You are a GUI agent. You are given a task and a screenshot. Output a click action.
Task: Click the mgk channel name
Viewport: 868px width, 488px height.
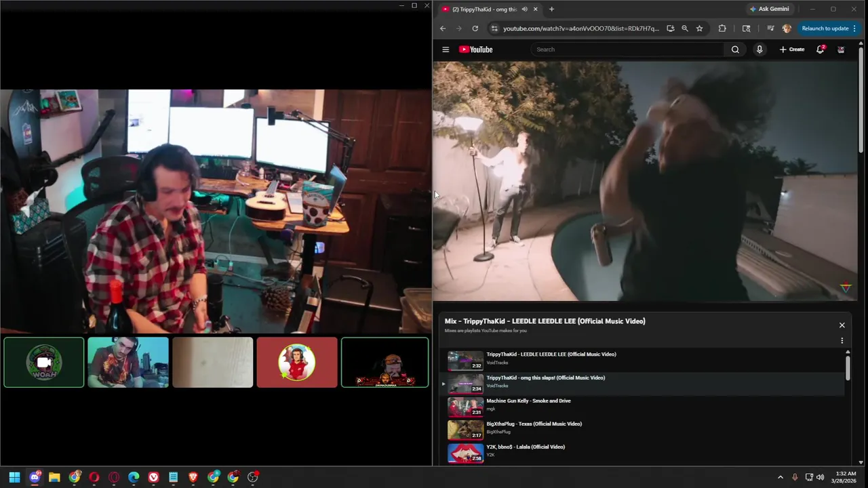[491, 409]
